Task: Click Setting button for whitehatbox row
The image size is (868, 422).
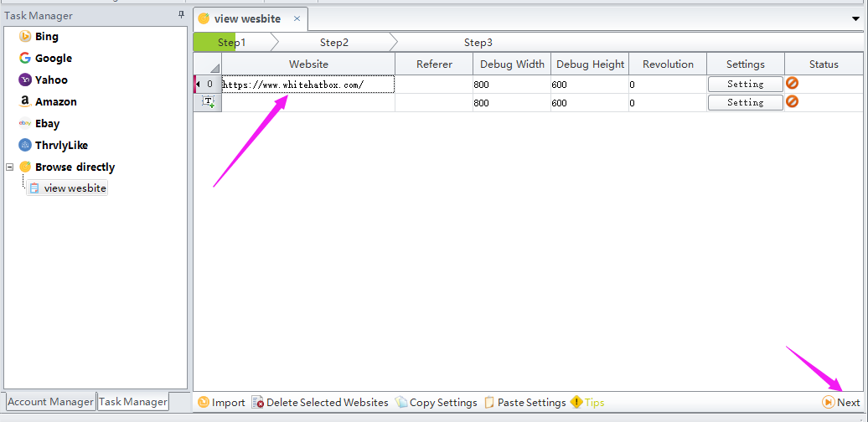Action: (745, 84)
